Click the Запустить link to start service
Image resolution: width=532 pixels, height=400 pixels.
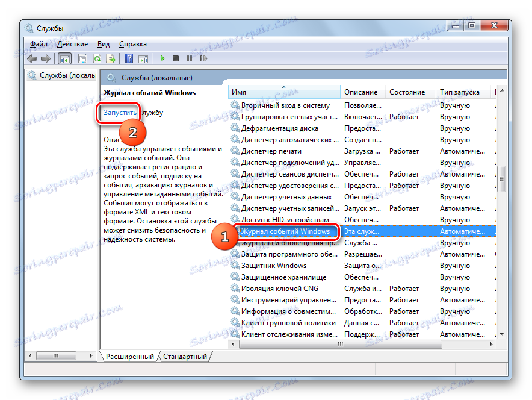[120, 113]
